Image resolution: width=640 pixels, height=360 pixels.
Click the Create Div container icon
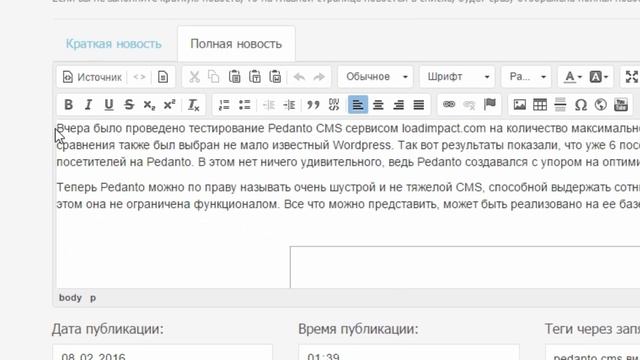333,105
